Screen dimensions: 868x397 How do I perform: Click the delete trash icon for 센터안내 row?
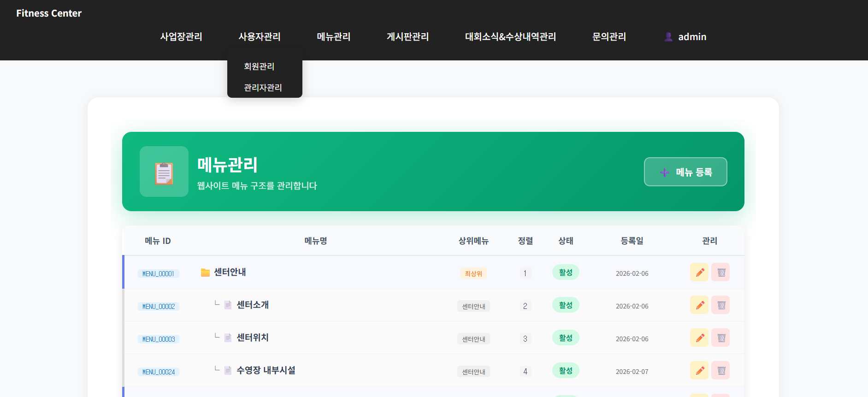[x=720, y=272]
